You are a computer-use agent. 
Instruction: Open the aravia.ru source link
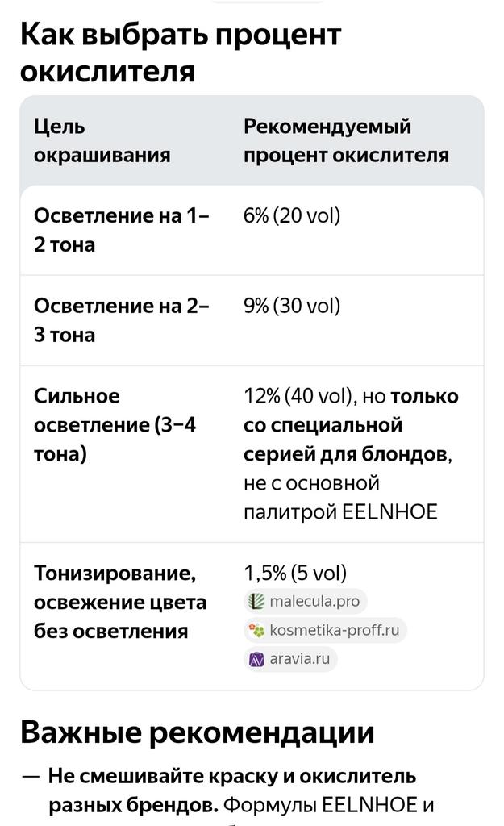click(x=291, y=659)
